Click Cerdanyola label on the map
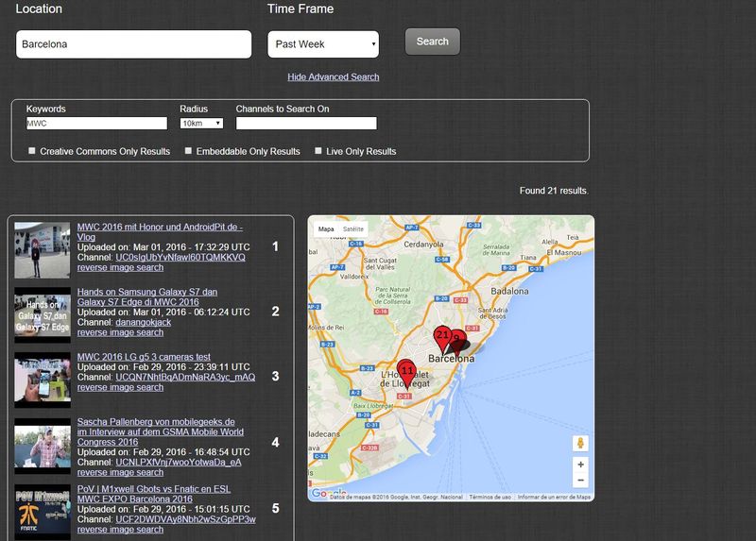The height and width of the screenshot is (541, 756). pos(423,245)
